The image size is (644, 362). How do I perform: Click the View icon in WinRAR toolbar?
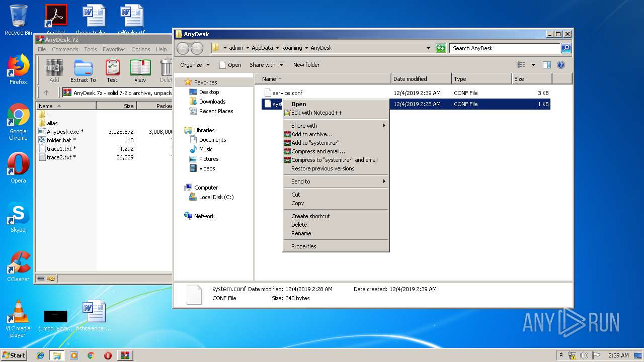point(140,70)
